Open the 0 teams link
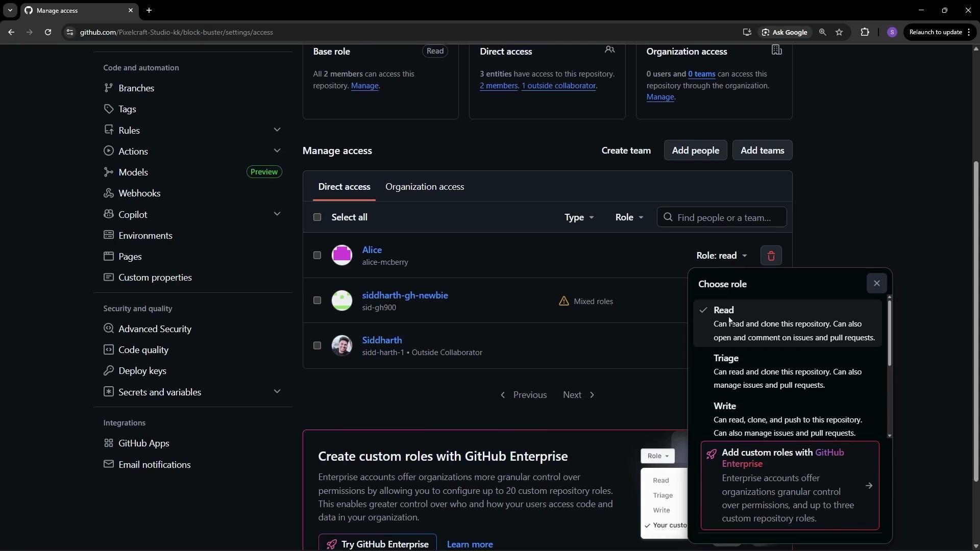This screenshot has width=980, height=551. [x=701, y=74]
